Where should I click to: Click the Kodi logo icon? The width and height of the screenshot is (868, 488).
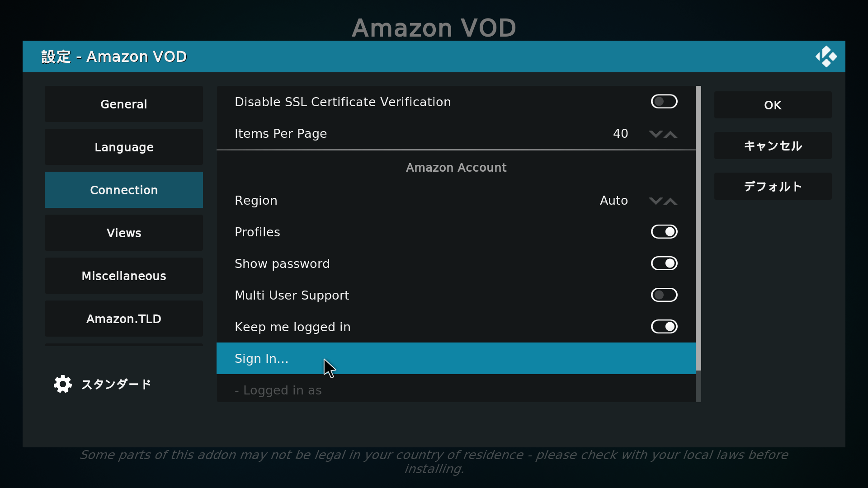(826, 56)
